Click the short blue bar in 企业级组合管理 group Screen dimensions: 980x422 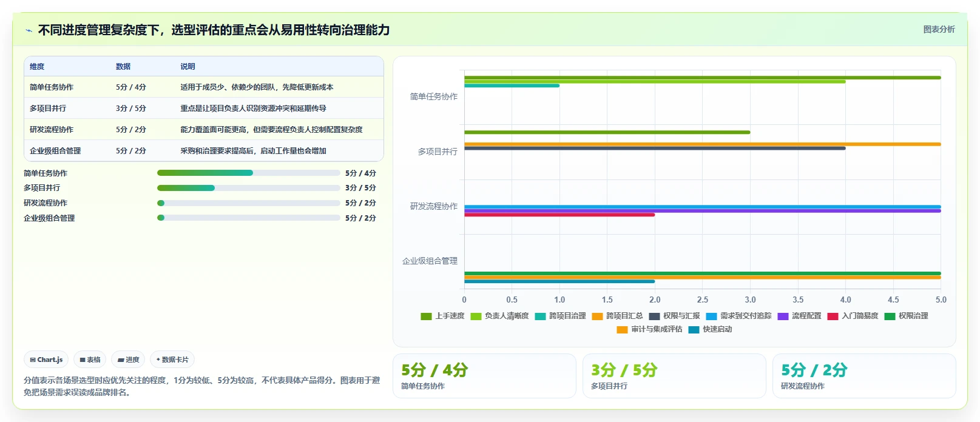(x=559, y=281)
